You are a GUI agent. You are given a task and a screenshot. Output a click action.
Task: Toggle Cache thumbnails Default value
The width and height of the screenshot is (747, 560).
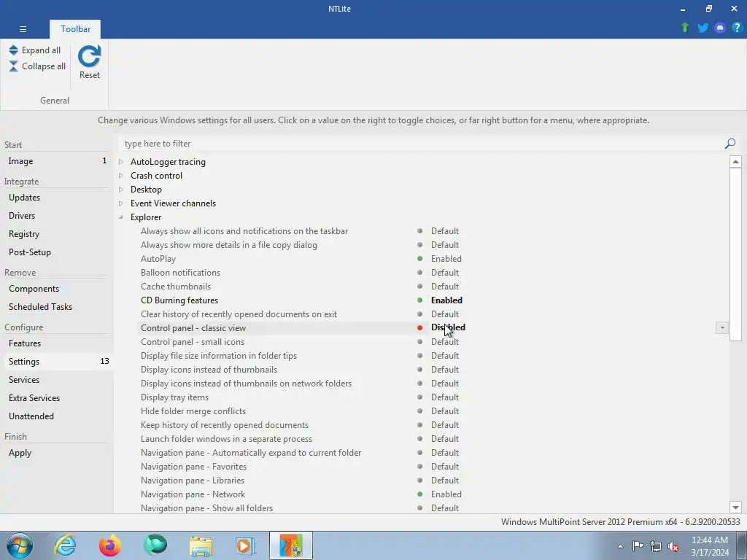[x=444, y=286]
